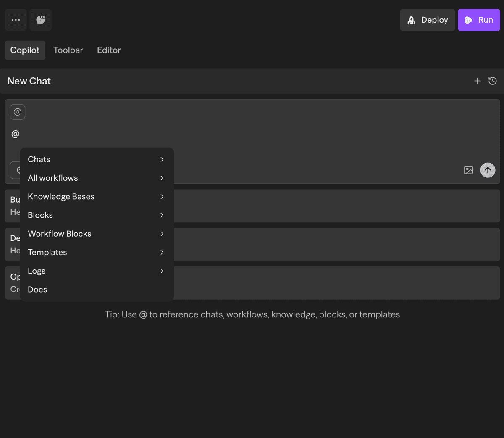The height and width of the screenshot is (438, 504).
Task: Click the rocket icon on the Deploy button
Action: pyautogui.click(x=410, y=20)
